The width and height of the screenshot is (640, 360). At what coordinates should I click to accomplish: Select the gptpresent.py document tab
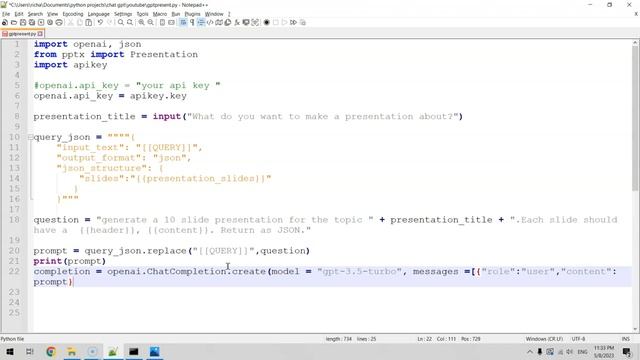click(22, 34)
